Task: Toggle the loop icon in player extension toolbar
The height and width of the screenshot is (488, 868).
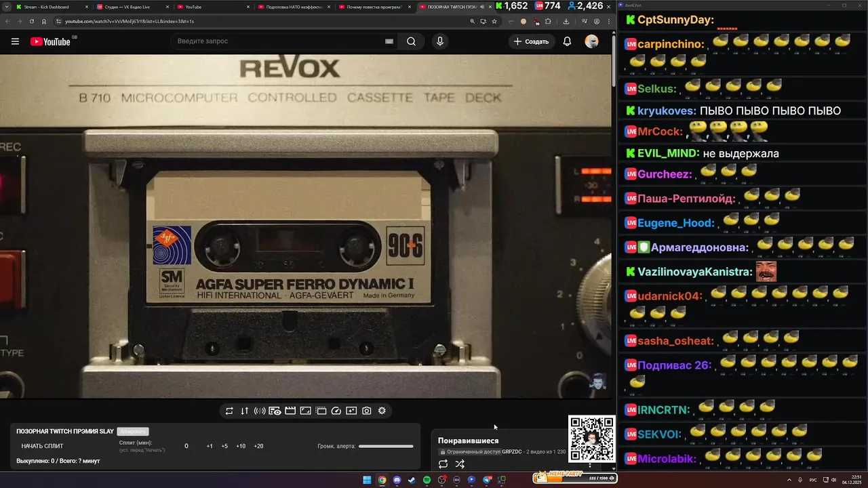Action: click(x=229, y=411)
